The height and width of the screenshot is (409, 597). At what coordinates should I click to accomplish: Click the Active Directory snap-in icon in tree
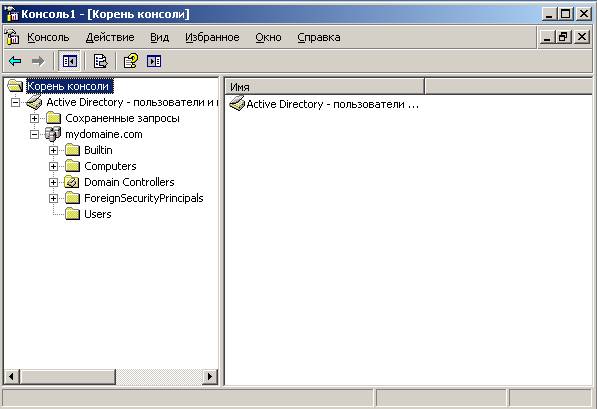click(34, 102)
